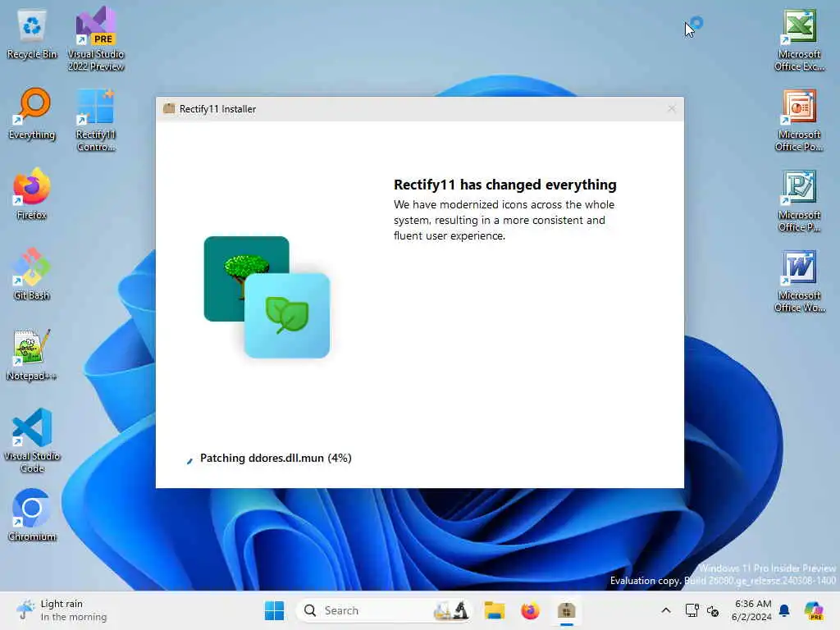Open File Explorer from the taskbar

[x=494, y=610]
